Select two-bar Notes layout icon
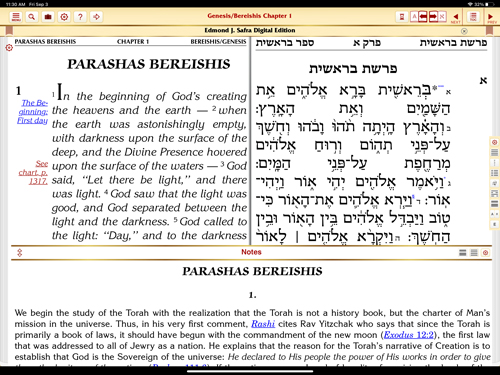The width and height of the screenshot is (500, 375). click(463, 253)
